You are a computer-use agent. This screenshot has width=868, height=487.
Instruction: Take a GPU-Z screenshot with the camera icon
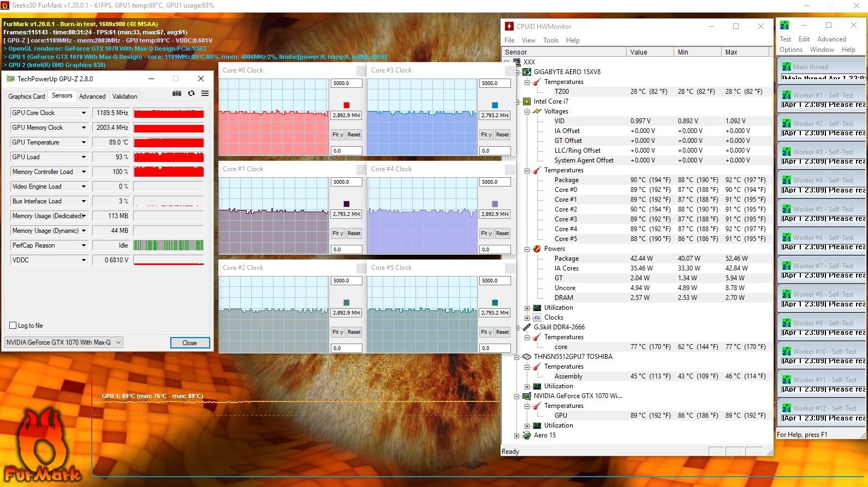click(177, 93)
